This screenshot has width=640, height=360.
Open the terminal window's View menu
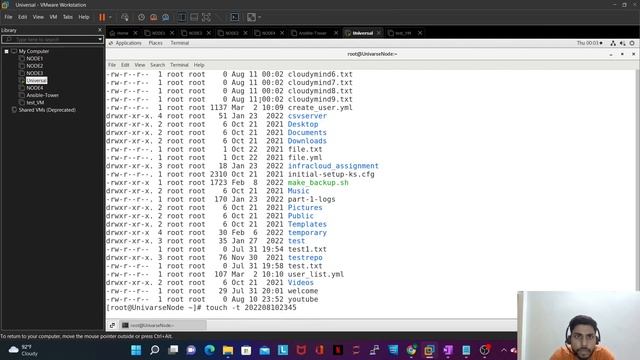coord(140,65)
